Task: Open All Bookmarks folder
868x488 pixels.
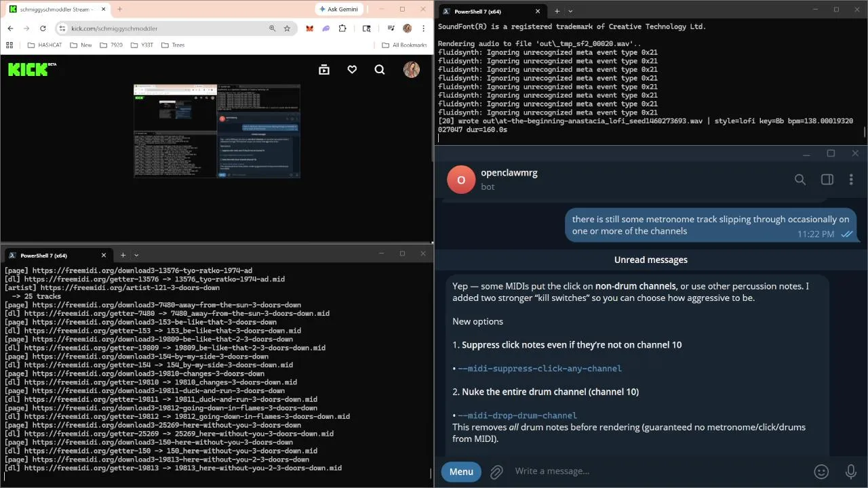Action: coord(404,45)
